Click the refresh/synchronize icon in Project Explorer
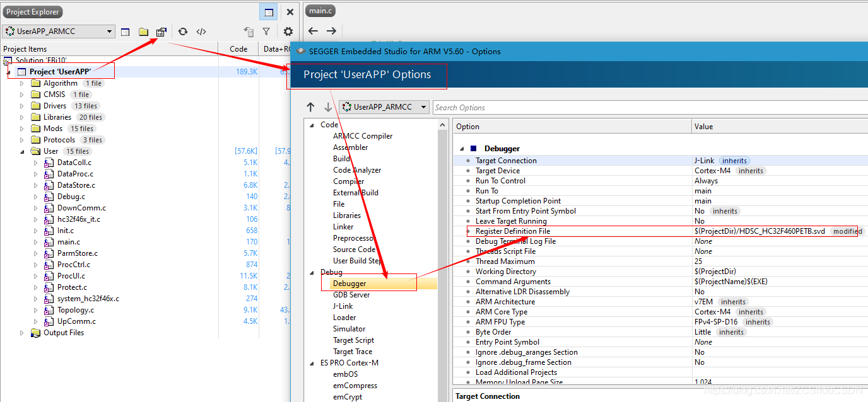 click(183, 32)
